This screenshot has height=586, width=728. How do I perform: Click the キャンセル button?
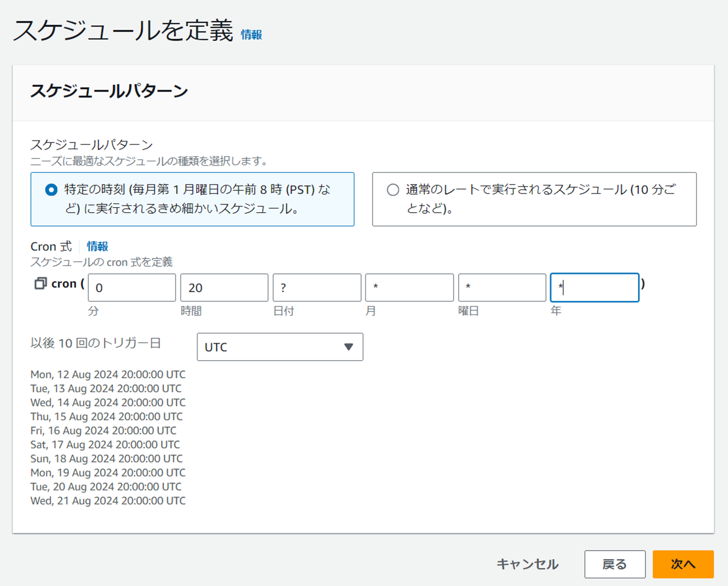coord(527,564)
